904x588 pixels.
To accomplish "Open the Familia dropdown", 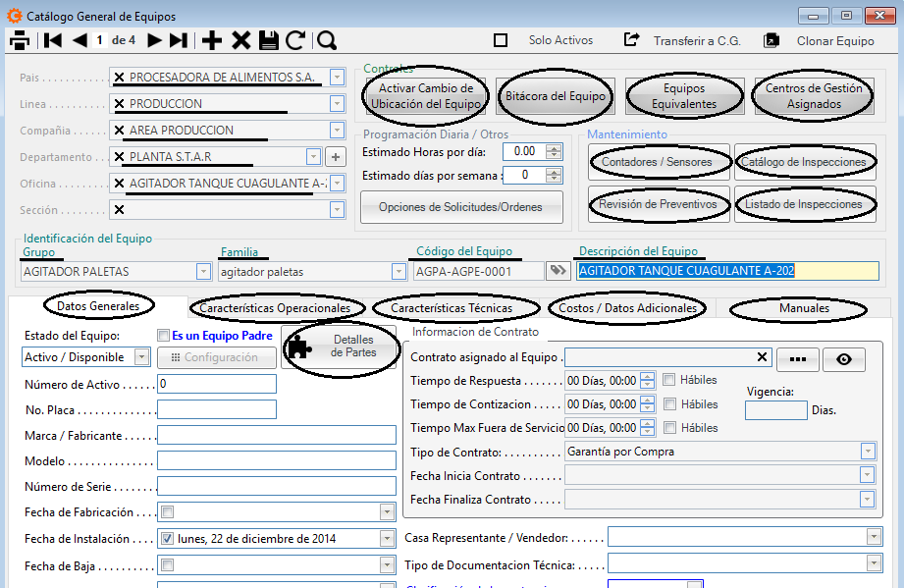I will click(x=399, y=271).
